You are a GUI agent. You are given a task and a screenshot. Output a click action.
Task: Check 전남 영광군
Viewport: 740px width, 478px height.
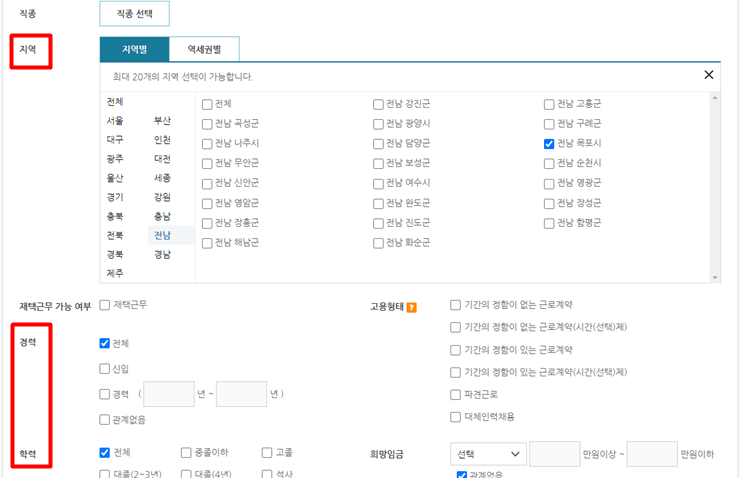pos(549,184)
